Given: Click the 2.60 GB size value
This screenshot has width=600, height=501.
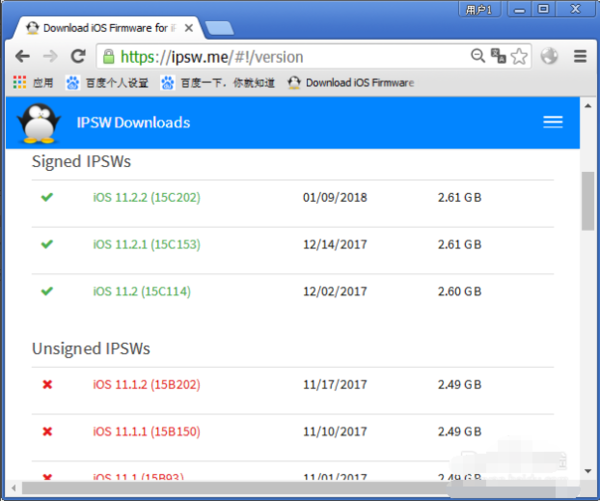Looking at the screenshot, I should (x=460, y=292).
